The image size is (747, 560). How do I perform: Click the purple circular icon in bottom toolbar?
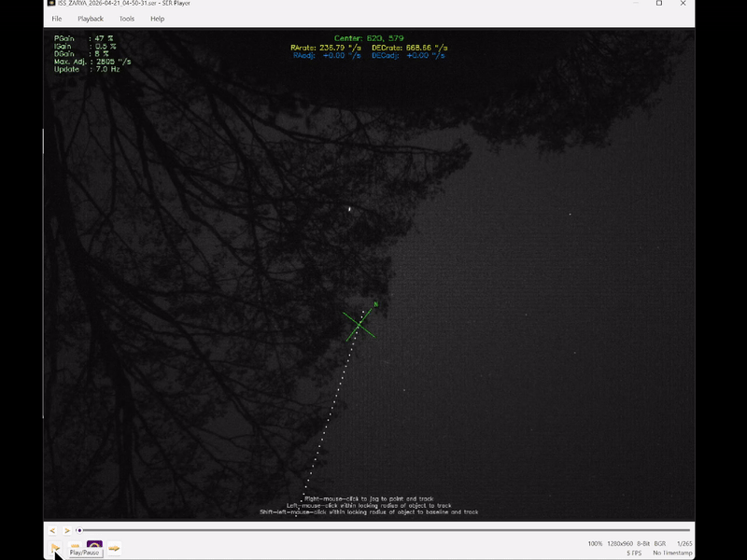click(x=94, y=546)
